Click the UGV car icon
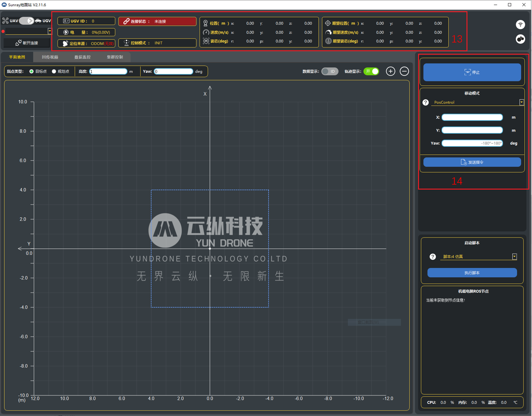 38,21
